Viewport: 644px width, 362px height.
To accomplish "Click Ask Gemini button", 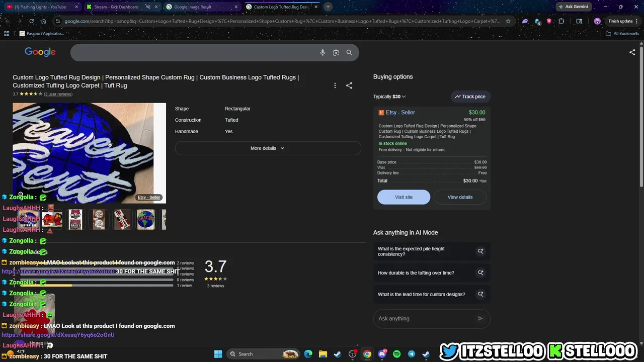I will point(573,7).
